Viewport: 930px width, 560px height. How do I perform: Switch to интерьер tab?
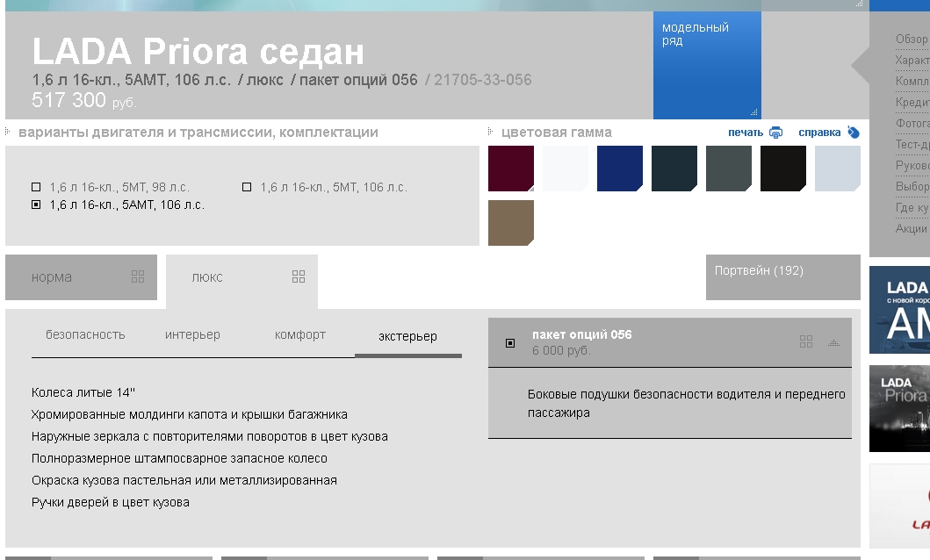click(192, 334)
